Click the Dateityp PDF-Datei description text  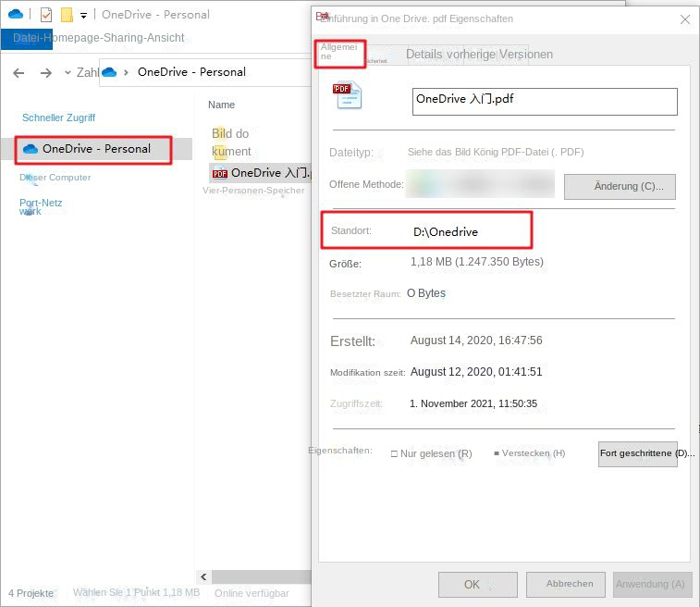[x=496, y=152]
